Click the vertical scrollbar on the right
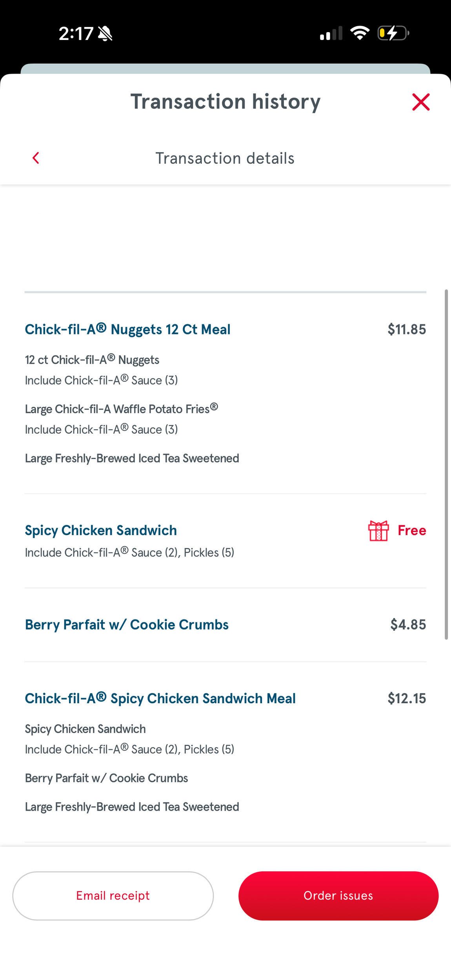The image size is (451, 980). (x=446, y=464)
